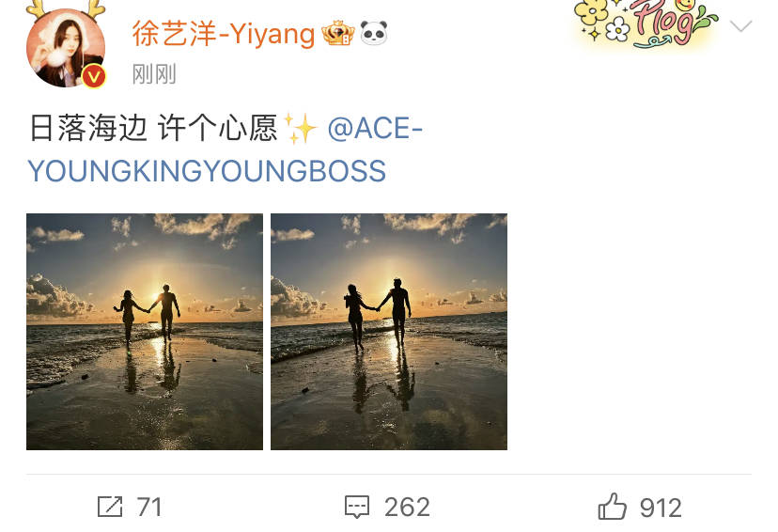Open the poster's round profile avatar
The width and height of the screenshot is (778, 532).
tap(66, 48)
